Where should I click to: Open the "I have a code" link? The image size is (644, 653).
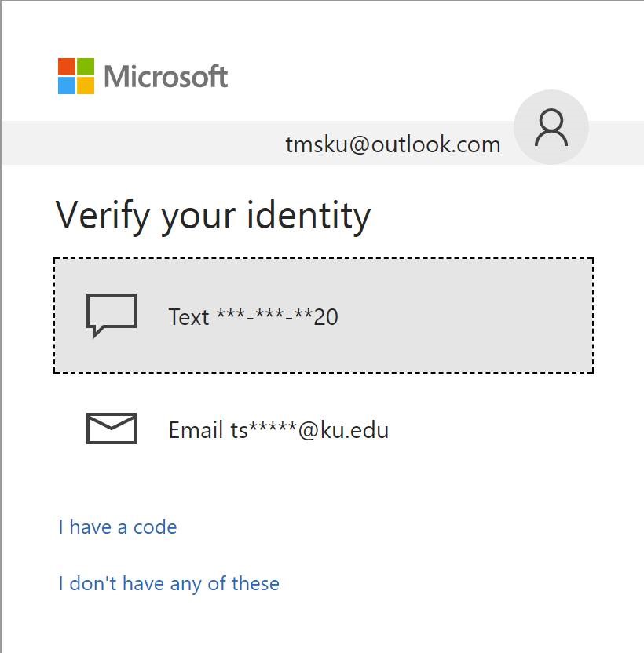(x=118, y=527)
